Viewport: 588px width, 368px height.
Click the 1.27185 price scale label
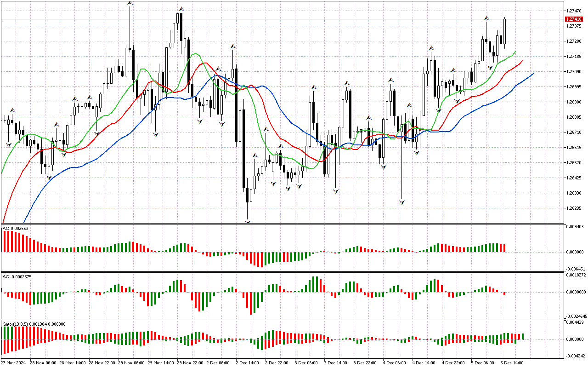574,57
